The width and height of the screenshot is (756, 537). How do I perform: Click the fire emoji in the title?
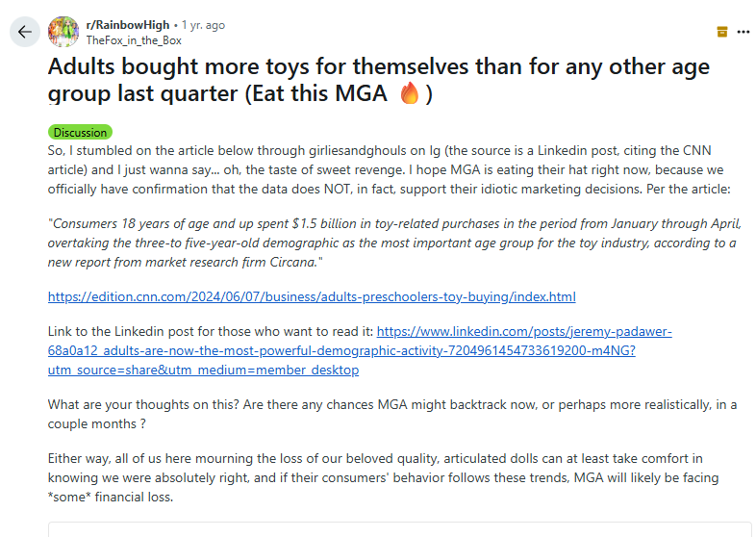pyautogui.click(x=409, y=92)
